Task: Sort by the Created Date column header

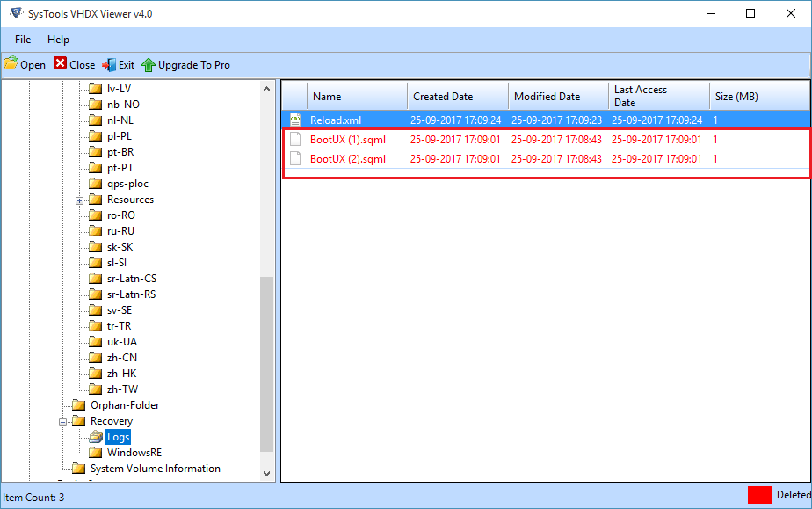Action: [x=458, y=97]
